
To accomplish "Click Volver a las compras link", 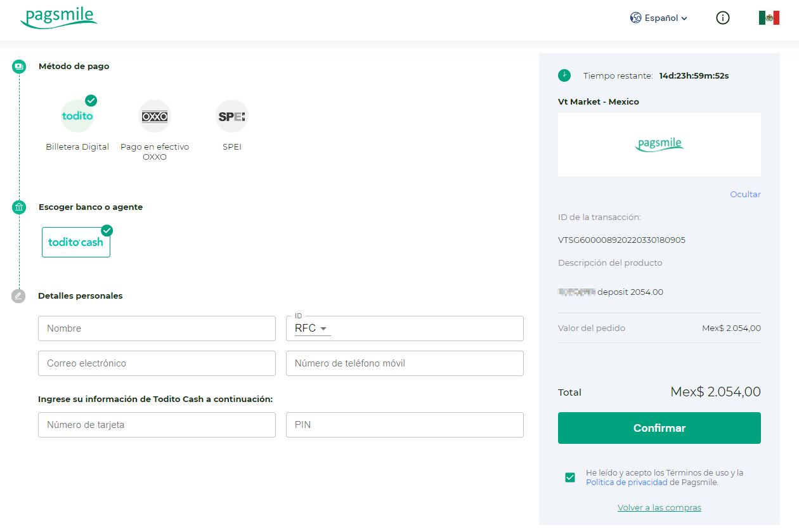I will (659, 507).
